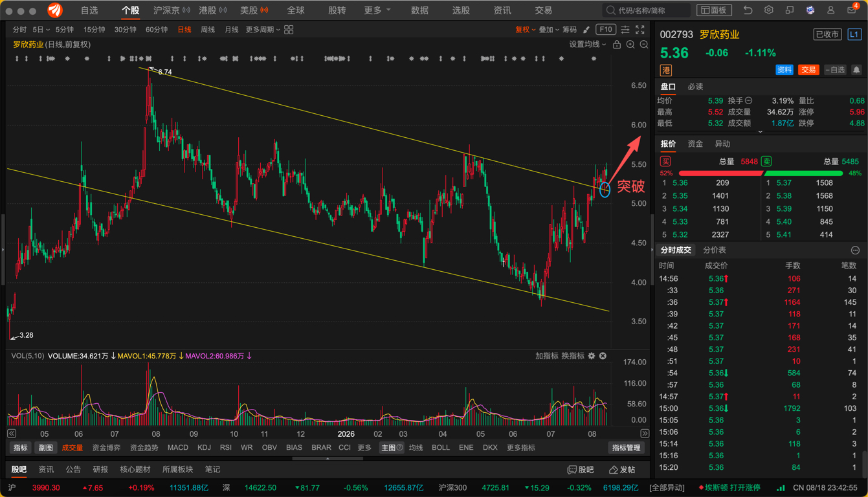Image resolution: width=868 pixels, height=497 pixels.
Task: Open the 分价表 tab
Action: pyautogui.click(x=715, y=250)
